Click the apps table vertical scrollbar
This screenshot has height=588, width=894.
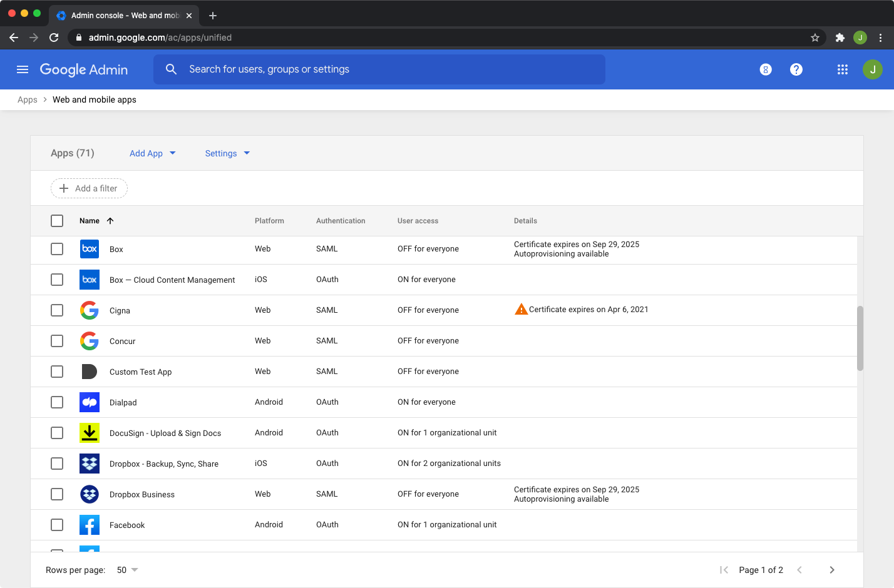(860, 338)
